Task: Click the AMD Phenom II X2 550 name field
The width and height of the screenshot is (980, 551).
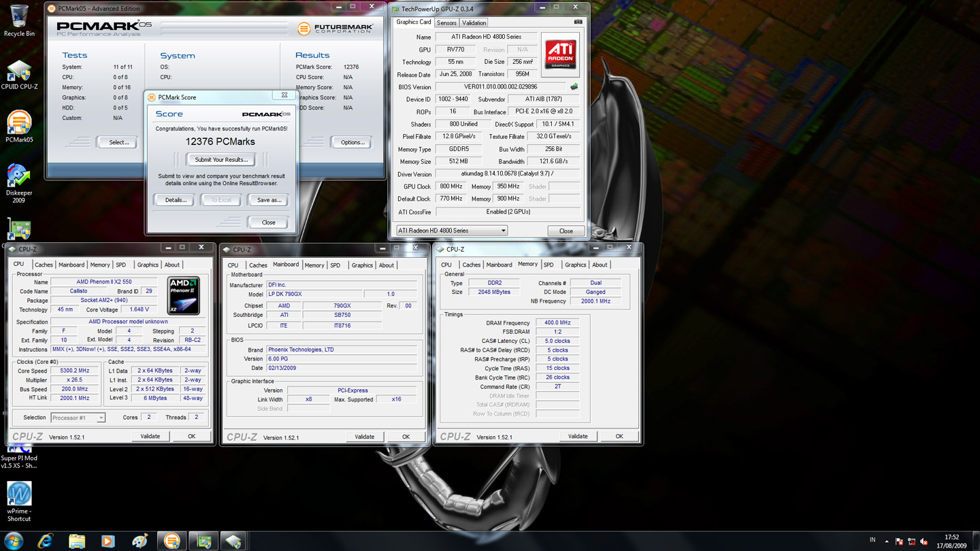Action: click(104, 282)
